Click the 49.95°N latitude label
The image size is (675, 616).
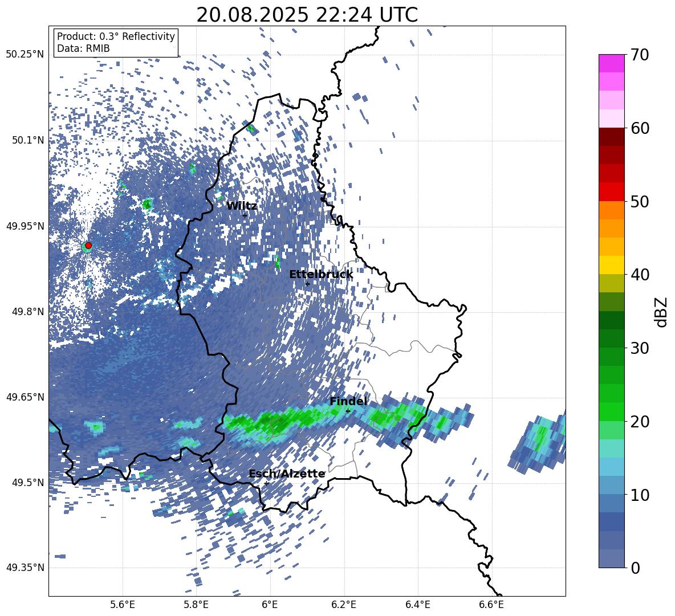pyautogui.click(x=25, y=226)
